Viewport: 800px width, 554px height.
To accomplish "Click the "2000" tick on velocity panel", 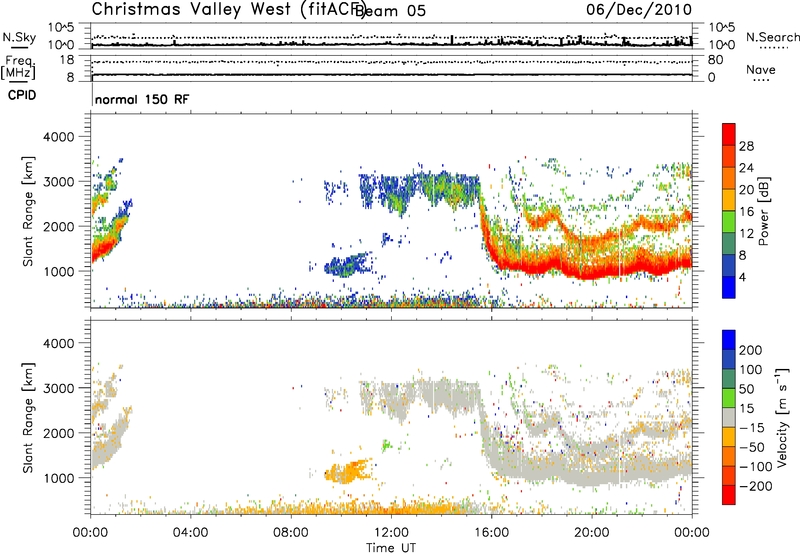I will click(x=58, y=433).
